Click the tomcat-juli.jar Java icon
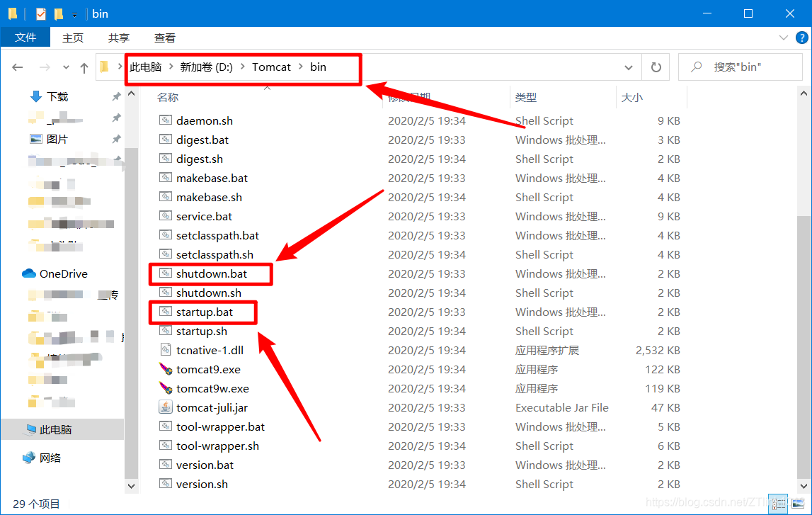 coord(165,407)
